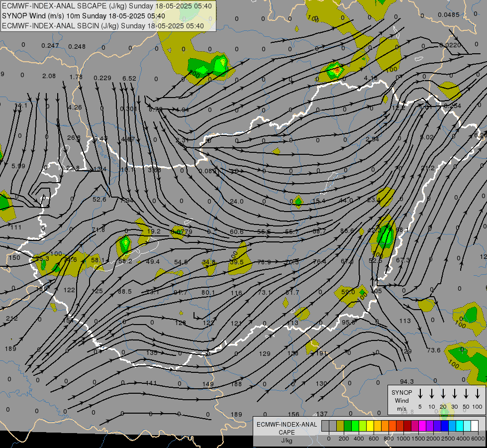Click the 94.3 value above wind legend

pos(407,381)
